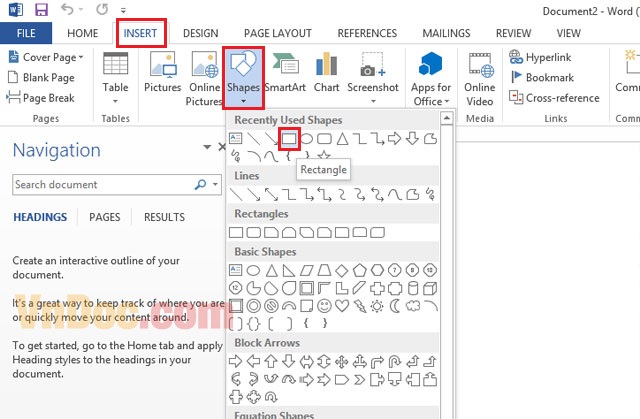Expand the Apps for Office dropdown
The height and width of the screenshot is (419, 640).
pyautogui.click(x=431, y=78)
